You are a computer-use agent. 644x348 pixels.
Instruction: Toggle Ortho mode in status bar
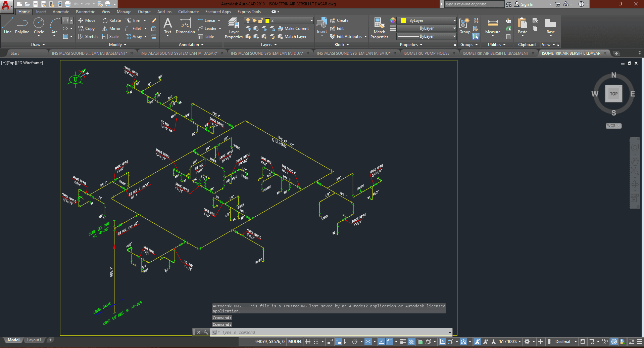tap(347, 342)
